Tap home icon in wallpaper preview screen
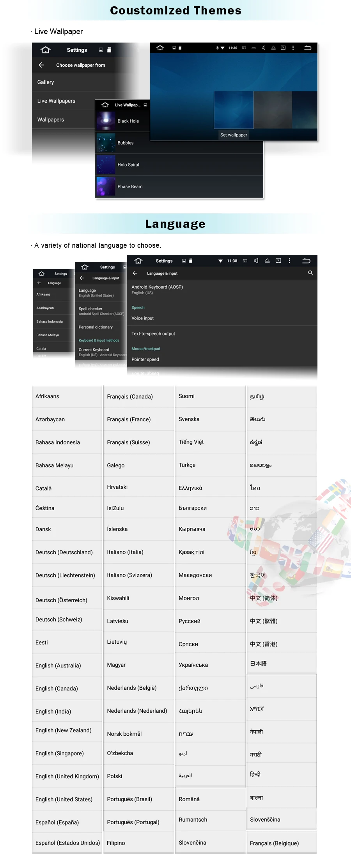The image size is (351, 868). pos(160,48)
